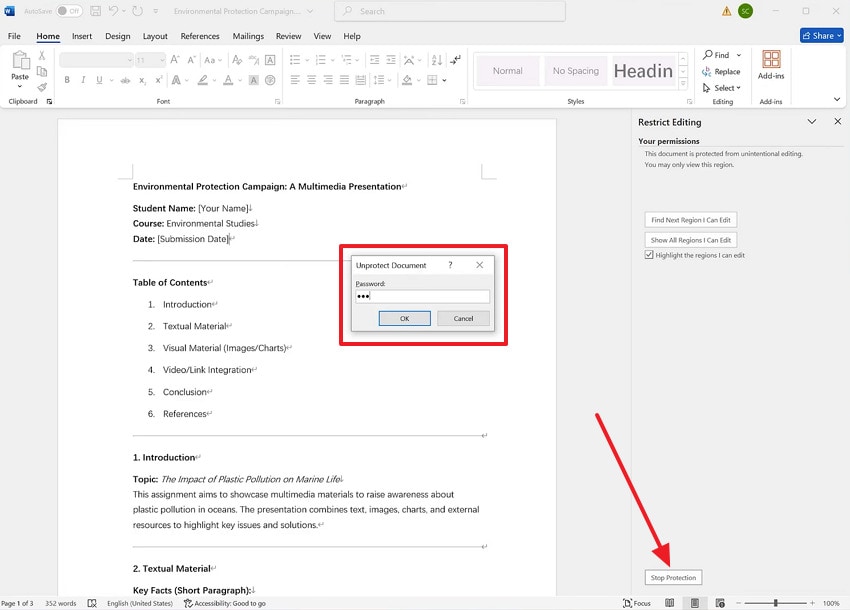Image resolution: width=850 pixels, height=610 pixels.
Task: Click the Copy icon in Clipboard
Action: pos(42,71)
